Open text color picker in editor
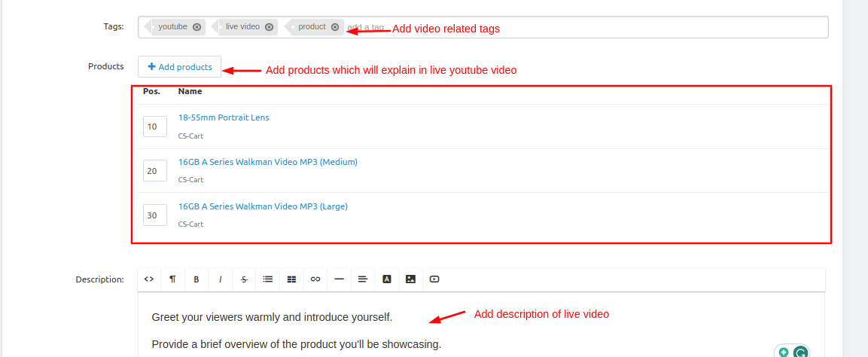 coord(387,279)
